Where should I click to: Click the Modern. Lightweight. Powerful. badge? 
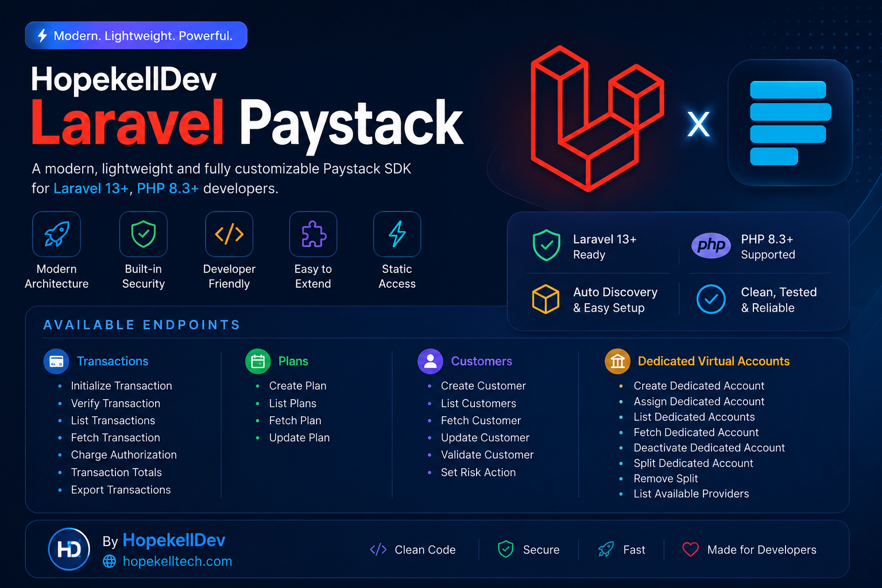pos(136,36)
